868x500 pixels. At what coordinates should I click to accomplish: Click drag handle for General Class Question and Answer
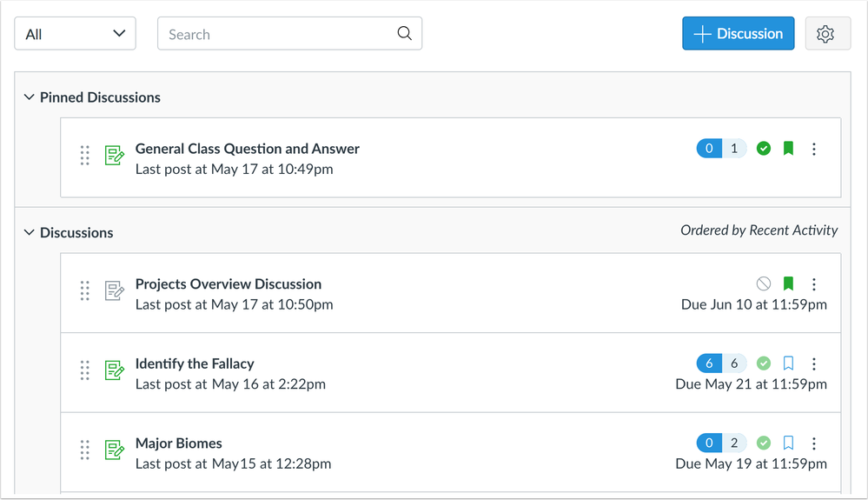coord(85,156)
